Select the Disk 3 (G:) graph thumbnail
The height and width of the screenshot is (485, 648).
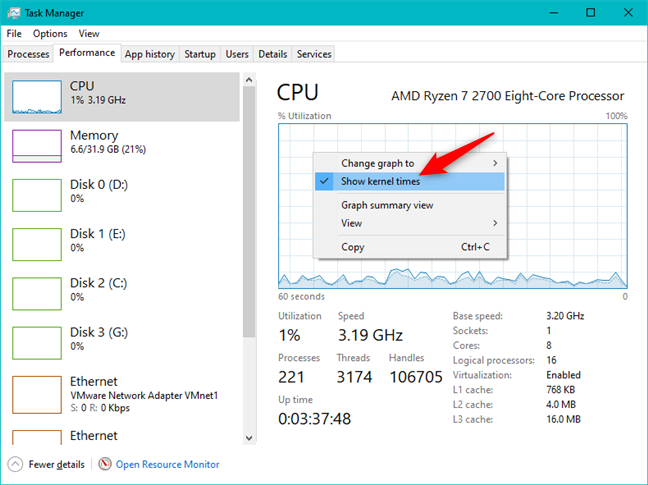(x=37, y=342)
